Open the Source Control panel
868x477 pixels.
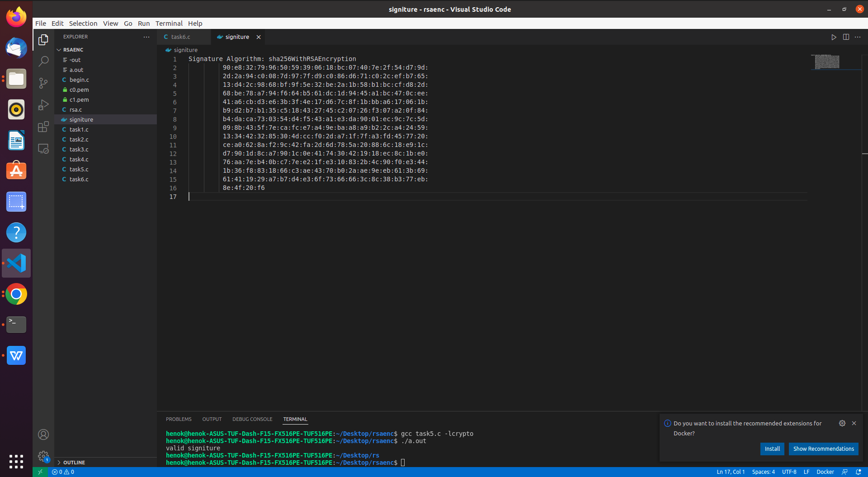tap(43, 83)
